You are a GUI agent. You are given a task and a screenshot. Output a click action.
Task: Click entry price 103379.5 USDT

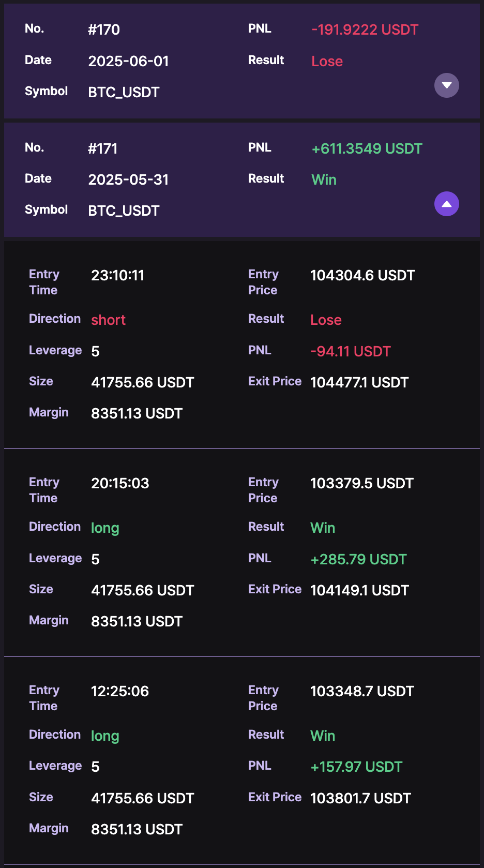pyautogui.click(x=361, y=483)
